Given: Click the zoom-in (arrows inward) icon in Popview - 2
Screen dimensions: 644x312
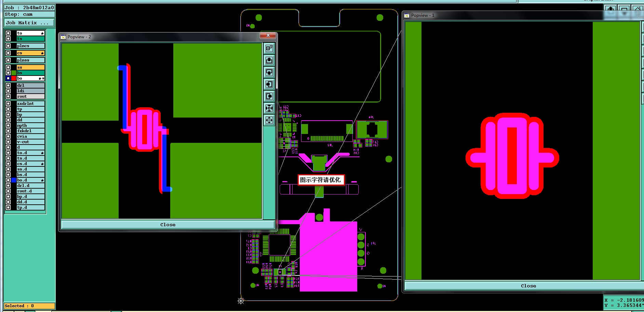Looking at the screenshot, I should coord(269,108).
